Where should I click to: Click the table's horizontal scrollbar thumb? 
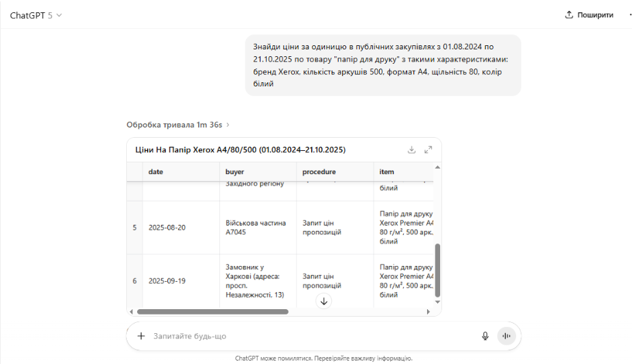click(212, 311)
